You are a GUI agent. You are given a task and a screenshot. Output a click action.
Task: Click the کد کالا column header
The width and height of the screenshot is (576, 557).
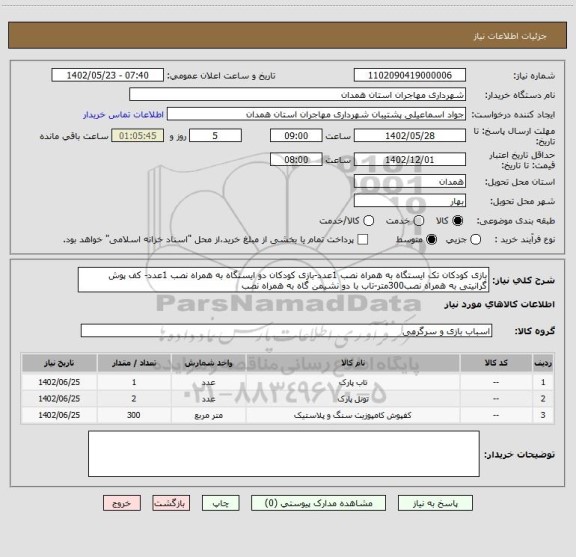496,363
